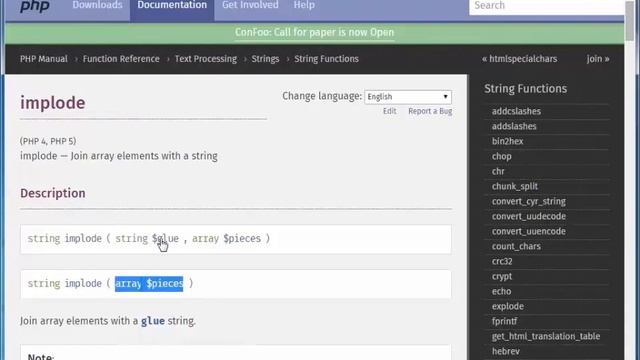The image size is (640, 360).
Task: Open the Help menu item
Action: click(304, 5)
